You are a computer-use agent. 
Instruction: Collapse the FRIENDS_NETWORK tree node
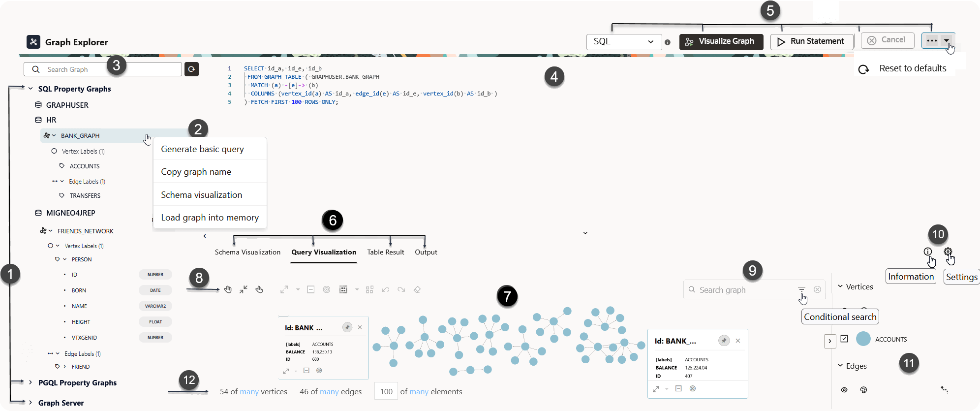(50, 231)
